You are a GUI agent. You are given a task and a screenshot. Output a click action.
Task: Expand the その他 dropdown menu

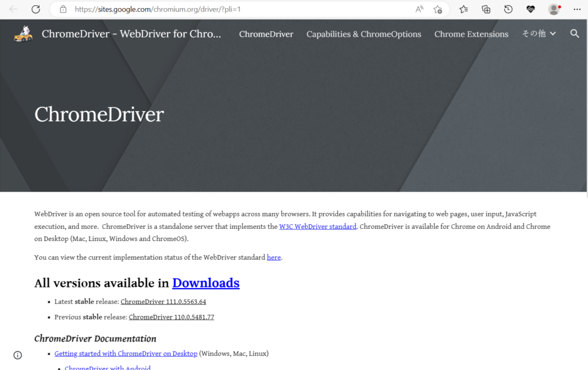(539, 34)
